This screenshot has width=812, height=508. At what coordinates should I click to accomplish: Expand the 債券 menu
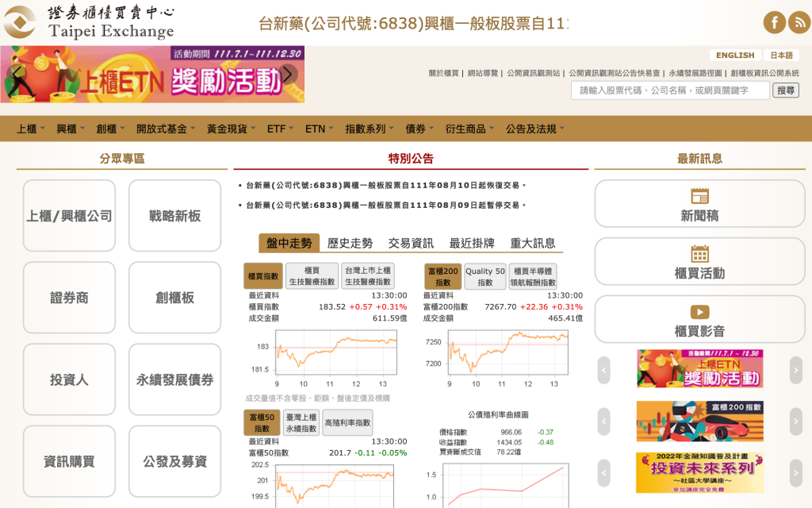pos(419,129)
